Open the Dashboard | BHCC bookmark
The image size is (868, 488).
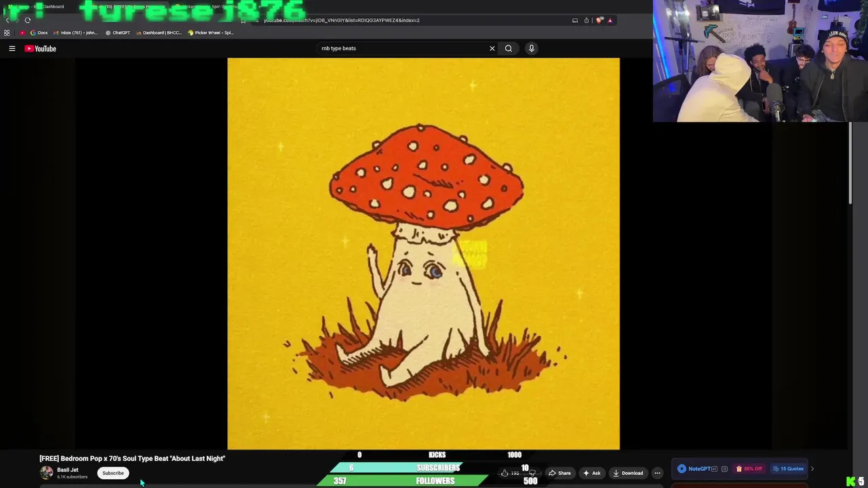coord(159,33)
